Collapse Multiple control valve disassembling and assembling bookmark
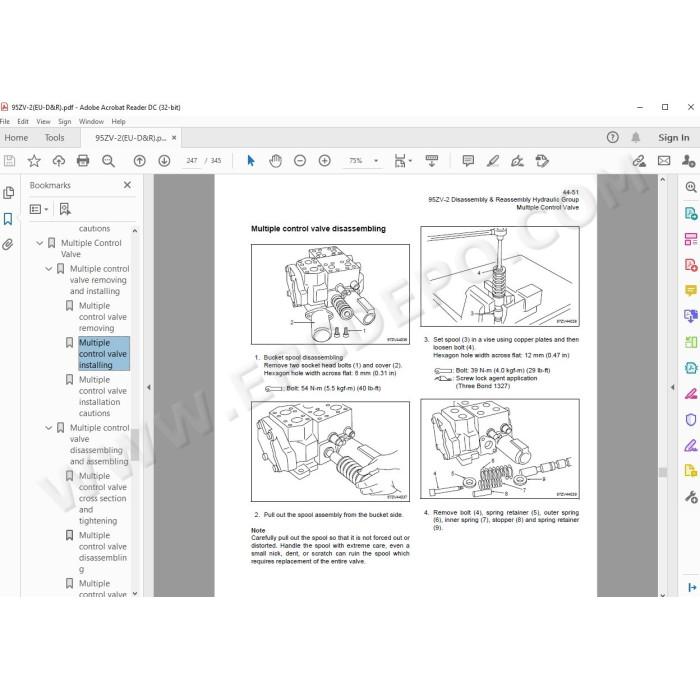Screen dimensions: 700x700 click(x=49, y=428)
